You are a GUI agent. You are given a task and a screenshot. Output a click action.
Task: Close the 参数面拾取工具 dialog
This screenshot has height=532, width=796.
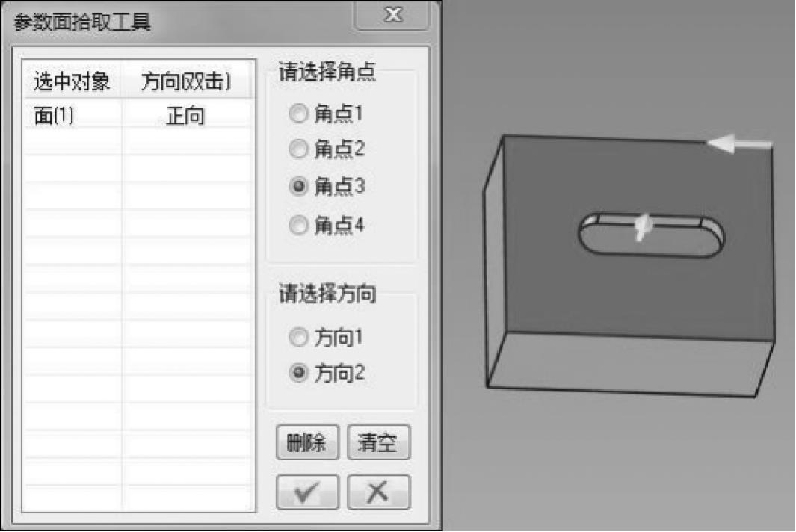393,14
